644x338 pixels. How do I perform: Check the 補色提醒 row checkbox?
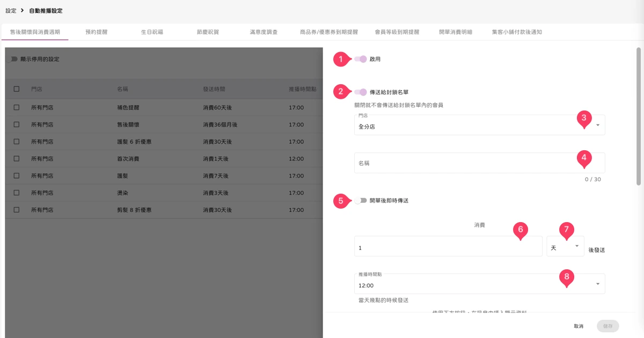point(17,107)
